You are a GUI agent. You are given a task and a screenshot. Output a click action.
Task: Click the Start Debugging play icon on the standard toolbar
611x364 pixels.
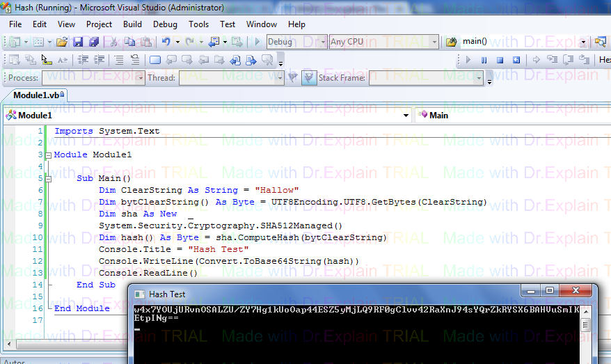(257, 42)
